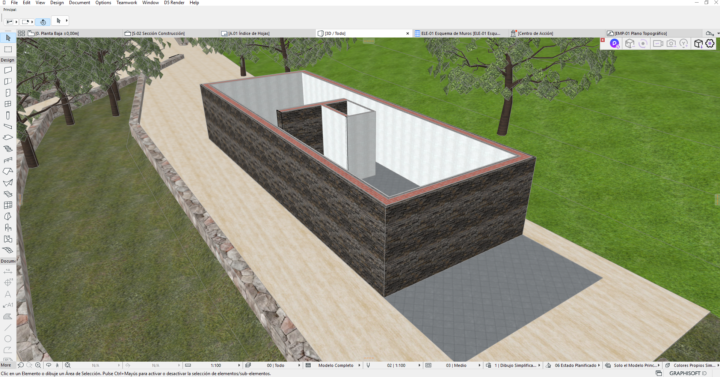Select the Fill tool
720x377 pixels.
click(8, 316)
